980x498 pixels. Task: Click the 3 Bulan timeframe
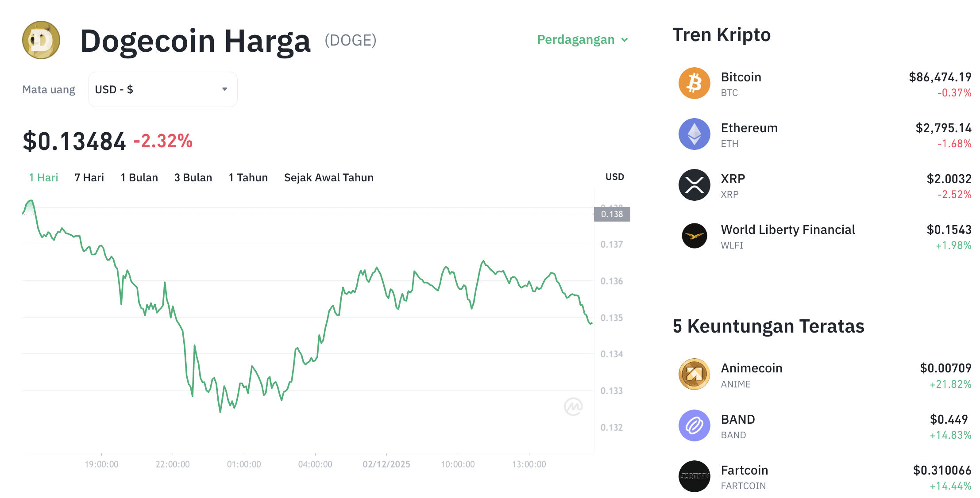[x=193, y=177]
